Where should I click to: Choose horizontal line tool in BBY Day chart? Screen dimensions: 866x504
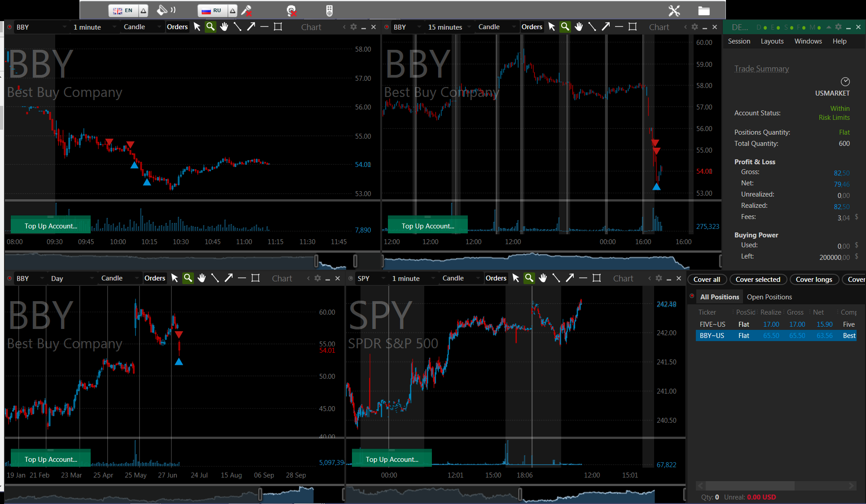242,278
